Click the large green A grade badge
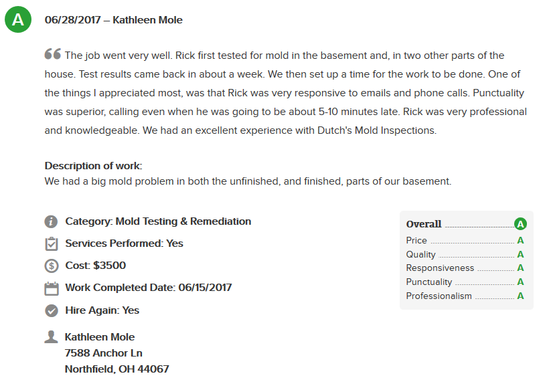 pos(18,19)
